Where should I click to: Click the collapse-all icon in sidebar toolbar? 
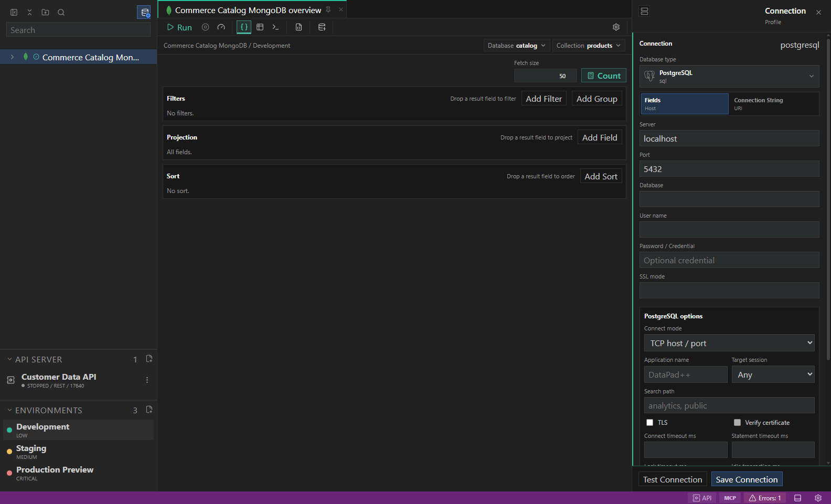(x=30, y=12)
